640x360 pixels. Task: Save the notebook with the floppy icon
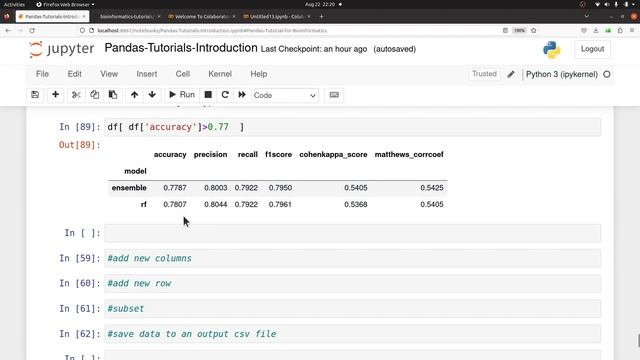click(35, 95)
